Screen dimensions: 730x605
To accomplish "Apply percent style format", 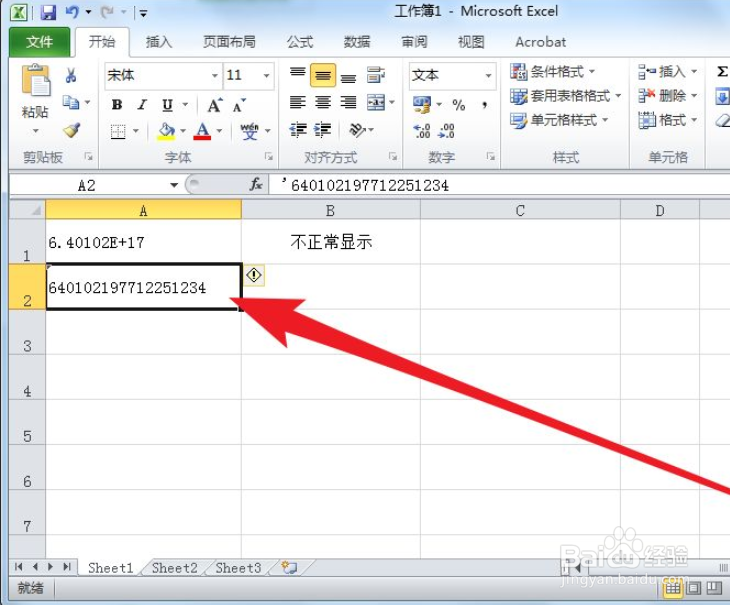I will 459,105.
